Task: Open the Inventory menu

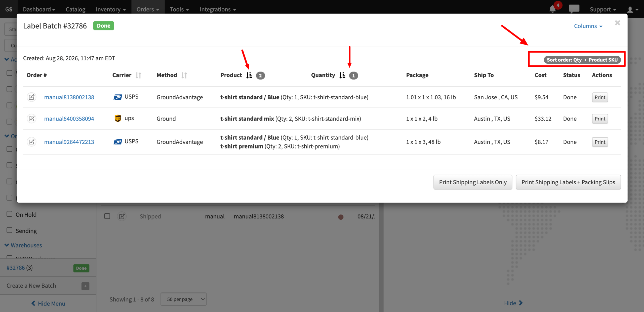Action: pyautogui.click(x=111, y=9)
